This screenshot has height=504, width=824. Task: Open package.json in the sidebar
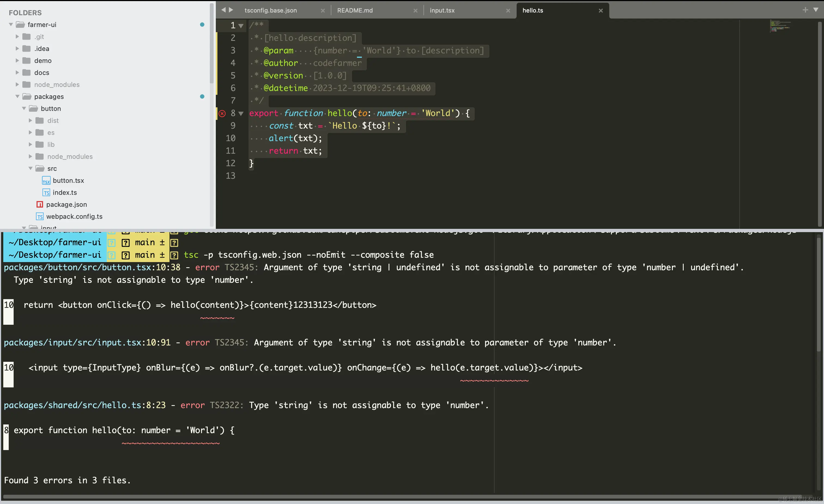(x=66, y=204)
